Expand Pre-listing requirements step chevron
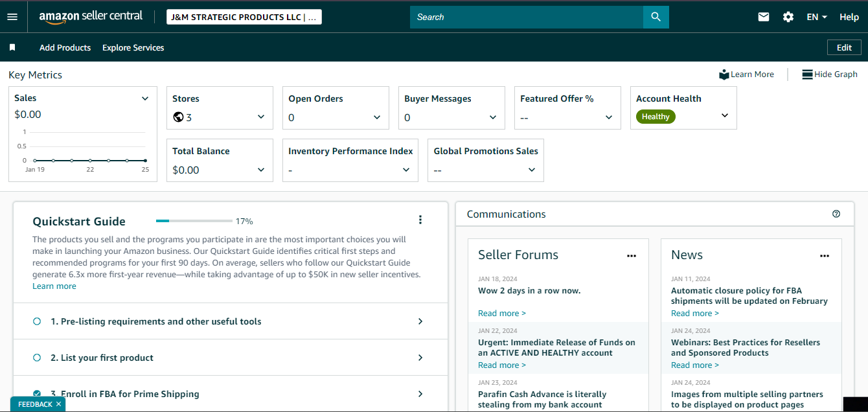Screen dimensions: 868x412 (x=420, y=321)
